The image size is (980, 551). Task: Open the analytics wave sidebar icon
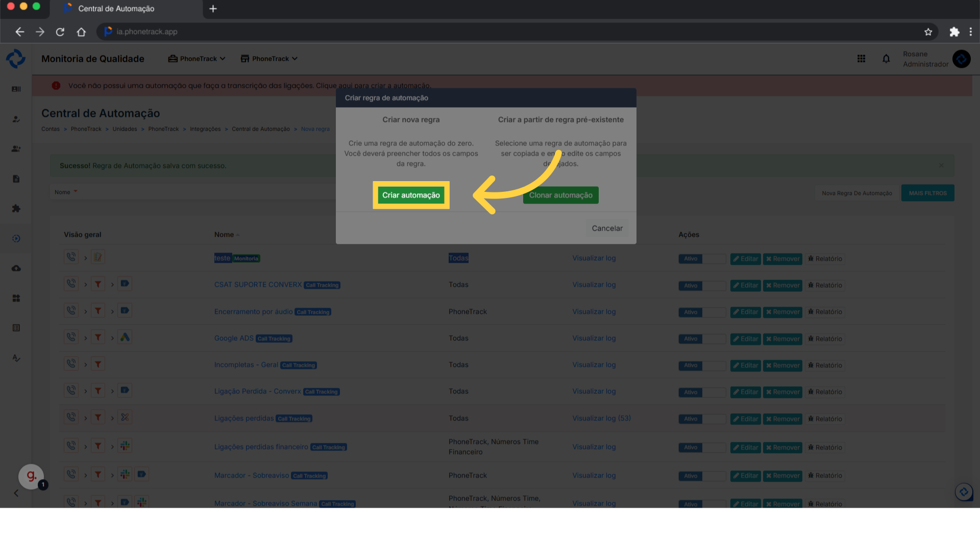pos(16,358)
